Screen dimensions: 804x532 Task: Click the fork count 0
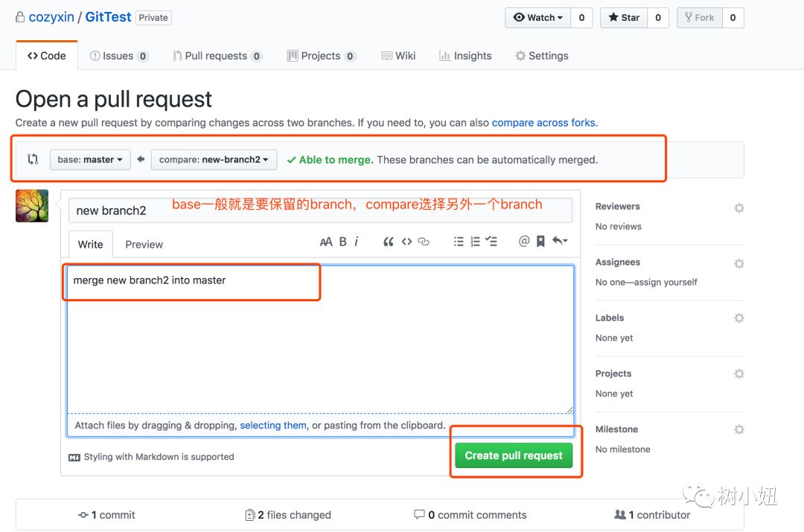click(x=733, y=17)
